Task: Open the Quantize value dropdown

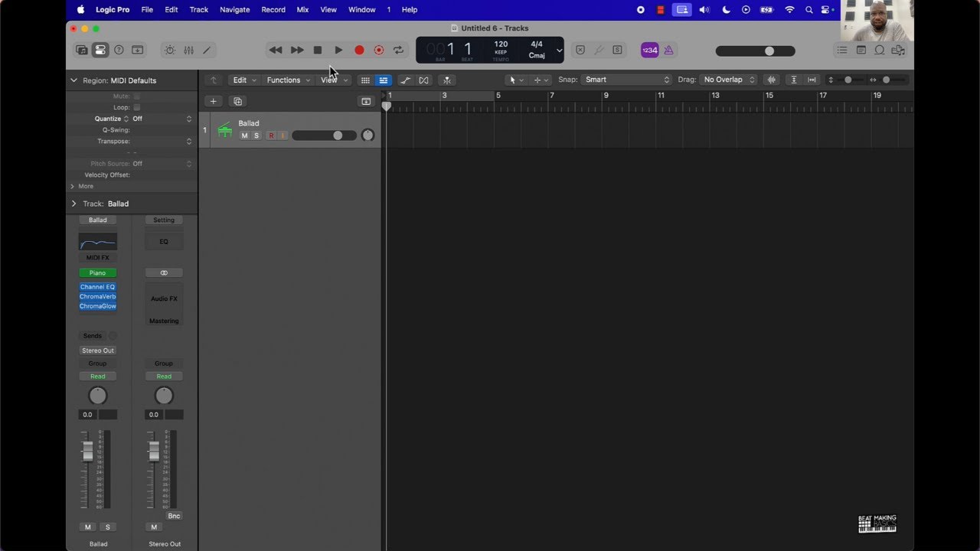Action: click(x=162, y=119)
